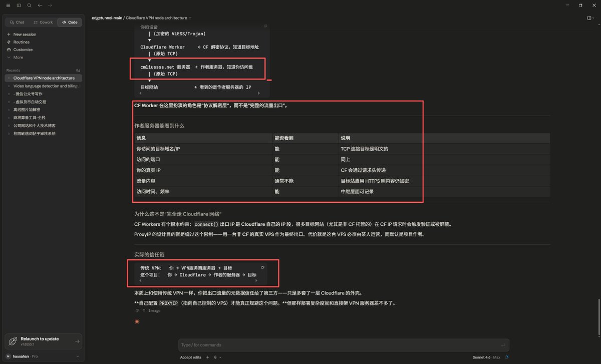This screenshot has height=364, width=601.
Task: Open the microphone options dropdown arrow
Action: 221,357
